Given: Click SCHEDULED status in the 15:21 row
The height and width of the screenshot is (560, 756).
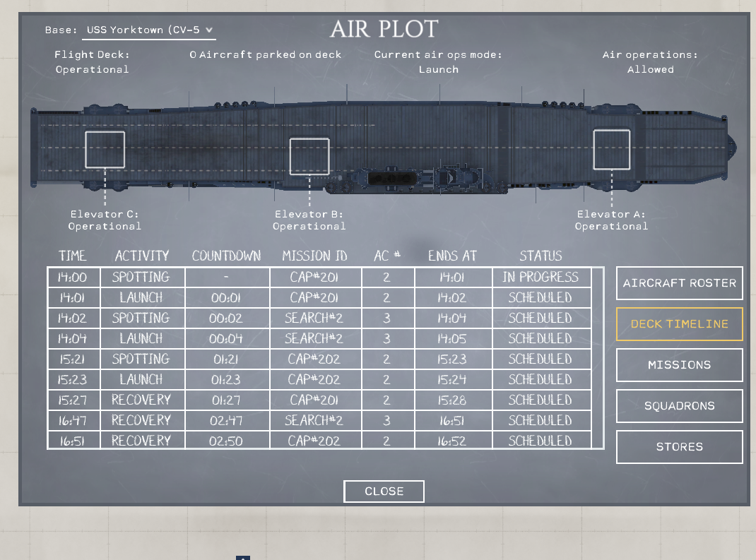Looking at the screenshot, I should pos(541,359).
